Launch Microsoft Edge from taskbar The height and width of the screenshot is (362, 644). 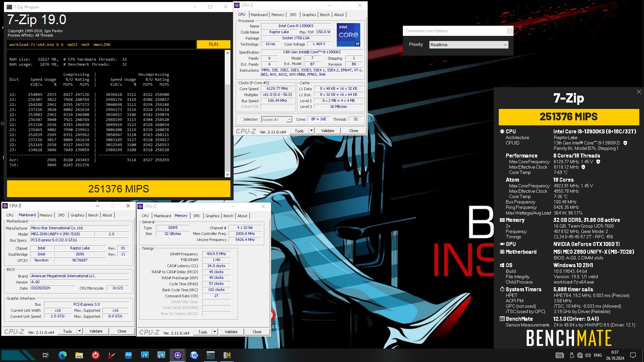point(63,355)
